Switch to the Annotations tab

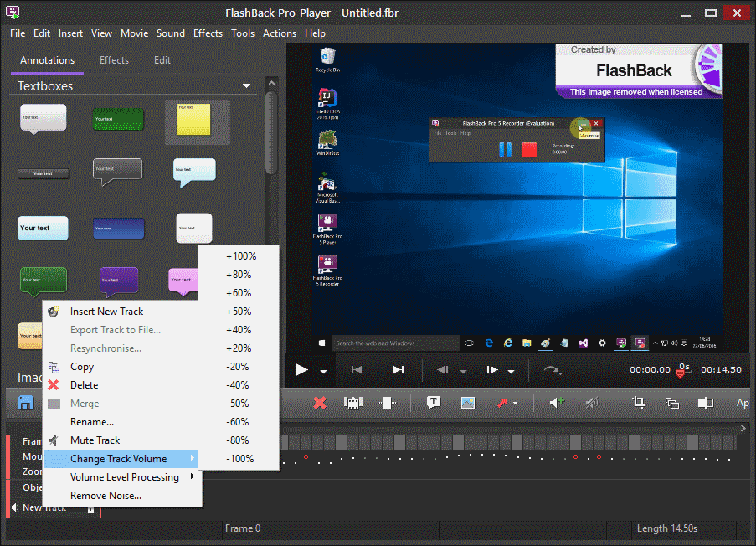[x=47, y=60]
